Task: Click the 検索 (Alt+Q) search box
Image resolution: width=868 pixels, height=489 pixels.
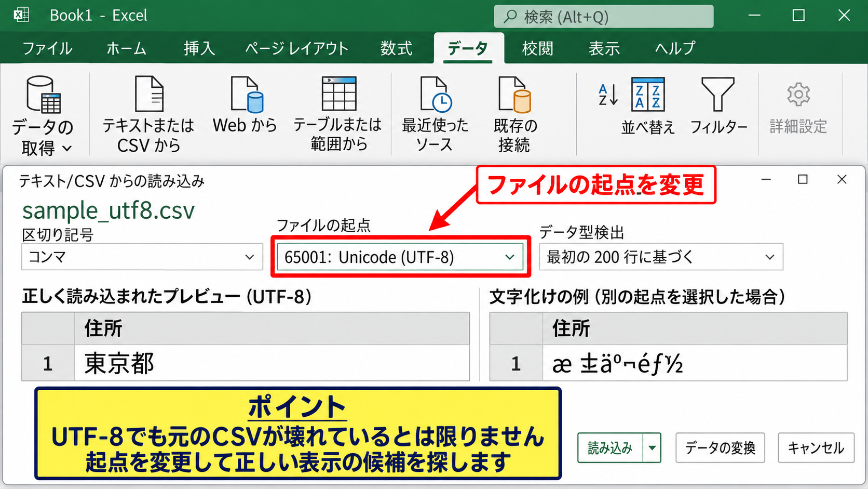Action: coord(604,17)
